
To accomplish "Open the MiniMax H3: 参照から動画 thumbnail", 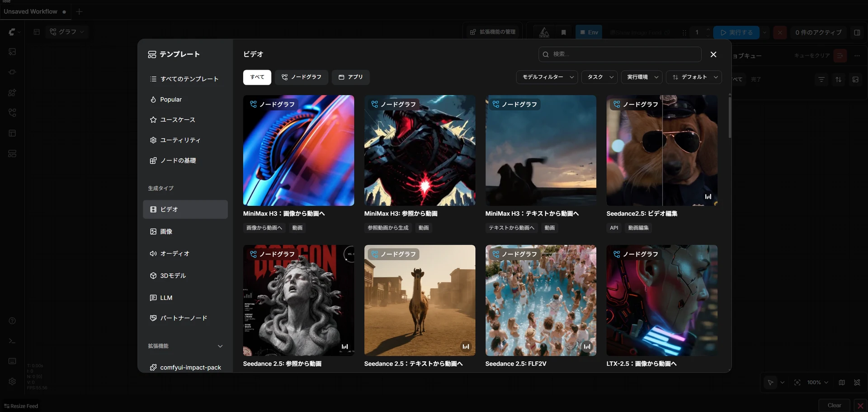I will tap(420, 151).
